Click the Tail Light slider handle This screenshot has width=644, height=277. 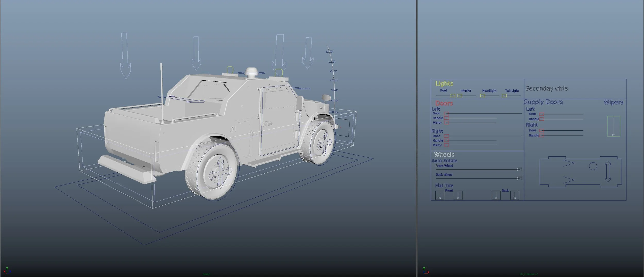pyautogui.click(x=504, y=96)
